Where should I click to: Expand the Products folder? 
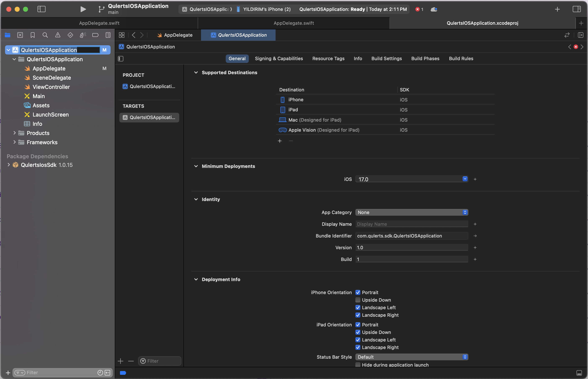14,133
